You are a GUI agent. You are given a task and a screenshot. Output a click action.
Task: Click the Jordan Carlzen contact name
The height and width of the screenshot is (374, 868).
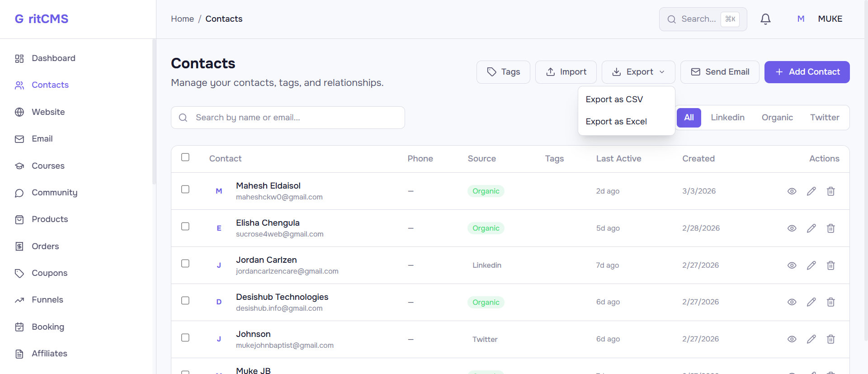pyautogui.click(x=266, y=260)
